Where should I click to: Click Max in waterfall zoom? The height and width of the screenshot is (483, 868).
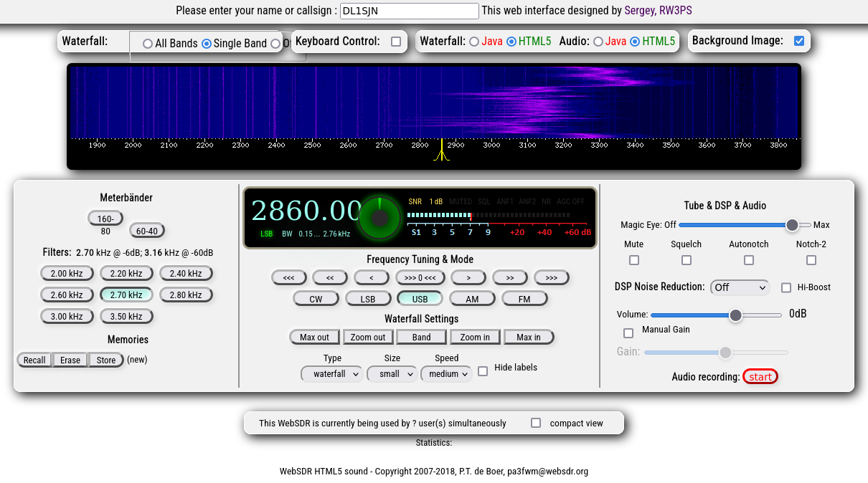[x=529, y=337]
